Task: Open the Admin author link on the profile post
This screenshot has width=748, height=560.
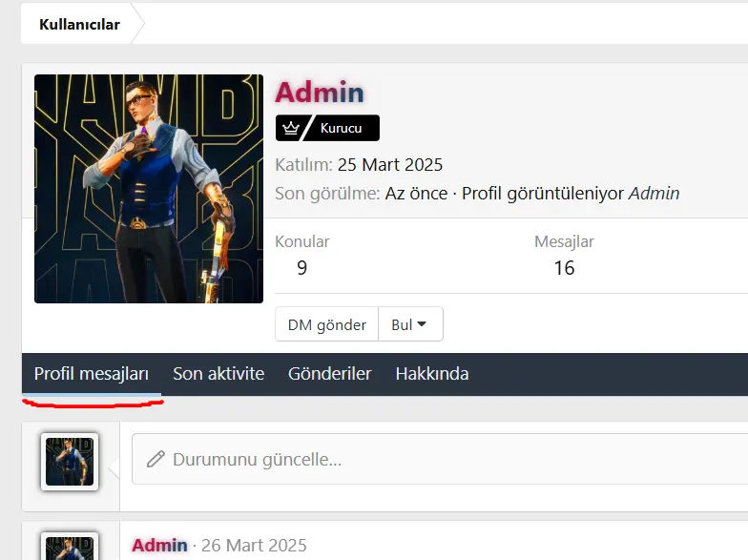Action: (160, 545)
